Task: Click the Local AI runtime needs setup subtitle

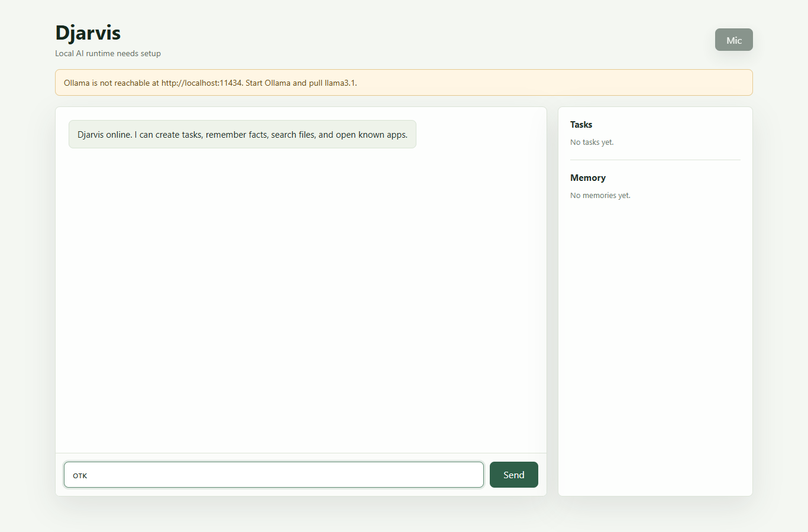Action: point(108,53)
